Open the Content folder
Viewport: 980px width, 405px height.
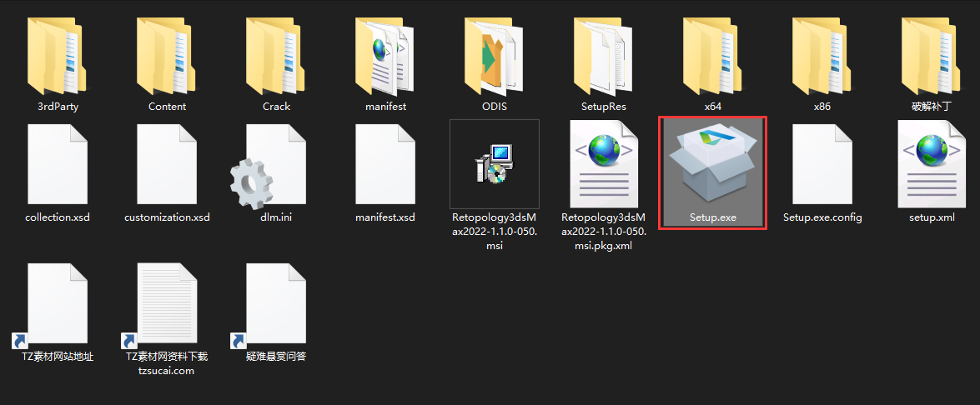coord(167,57)
